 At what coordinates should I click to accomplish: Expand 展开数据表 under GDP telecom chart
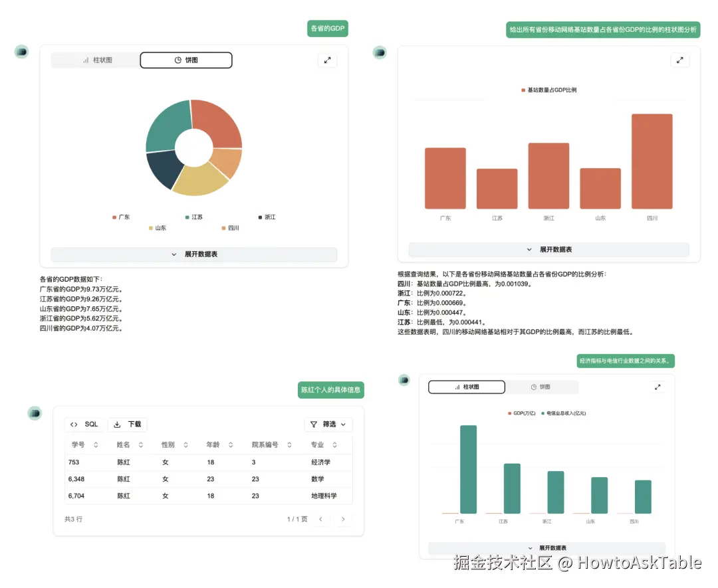(546, 547)
